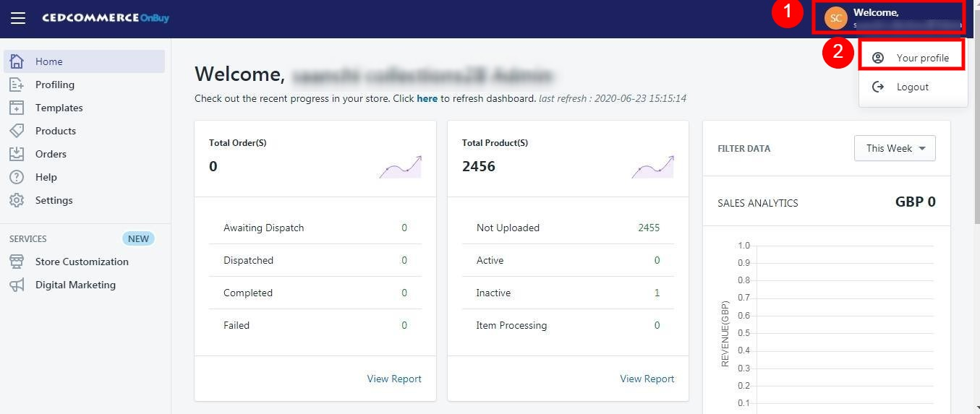Click the Inactive products row
Screen dimensions: 980x414
(x=568, y=293)
